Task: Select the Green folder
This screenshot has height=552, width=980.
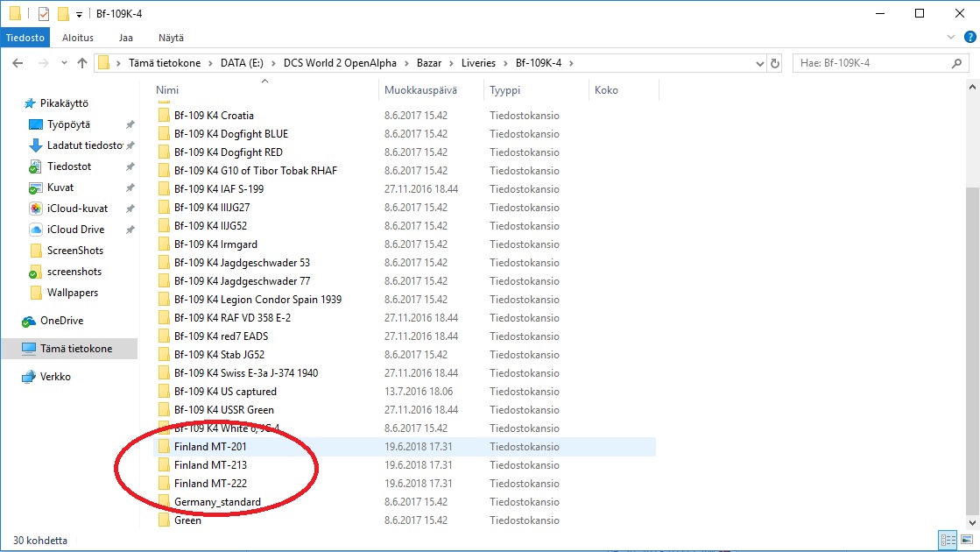Action: coord(187,520)
